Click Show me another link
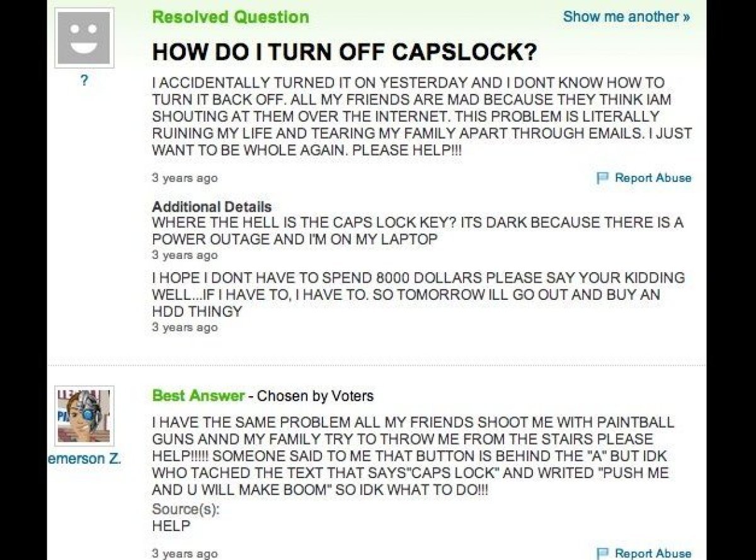Screen dimensions: 756x560 pos(625,17)
